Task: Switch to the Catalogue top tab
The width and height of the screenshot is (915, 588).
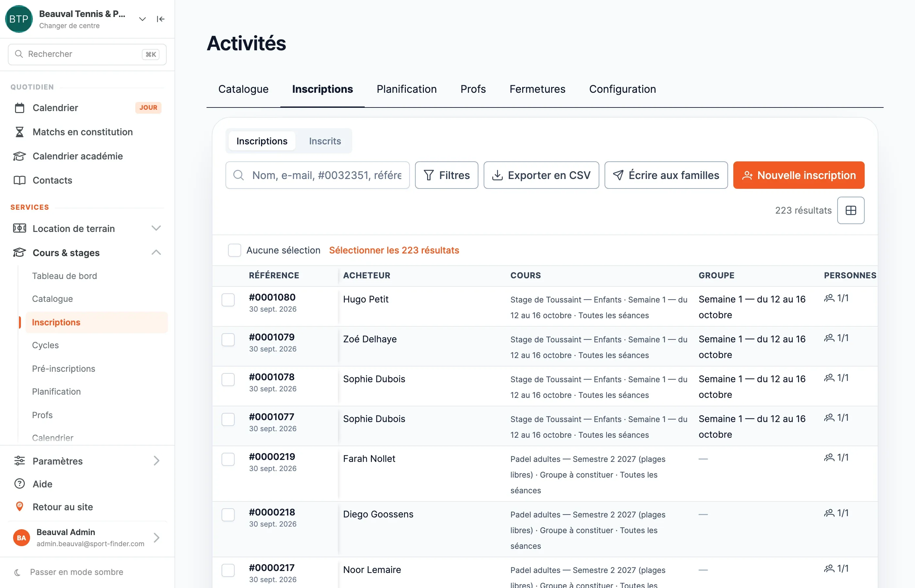Action: tap(243, 89)
